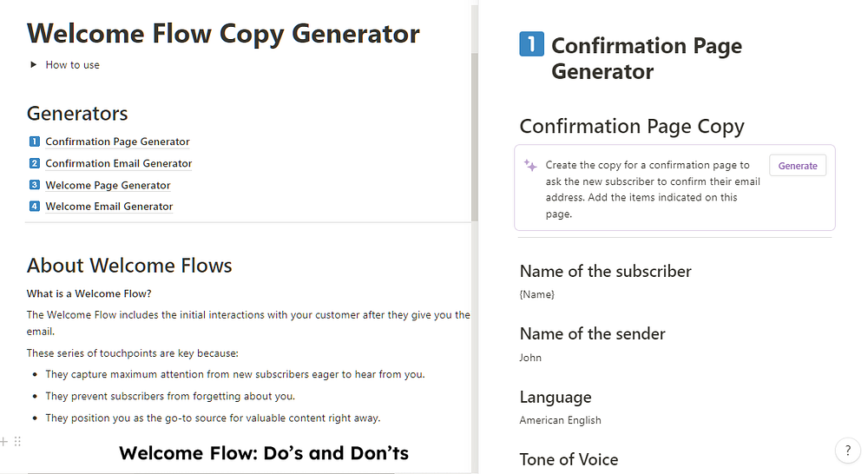
Task: Click the John sender name field
Action: tap(530, 358)
